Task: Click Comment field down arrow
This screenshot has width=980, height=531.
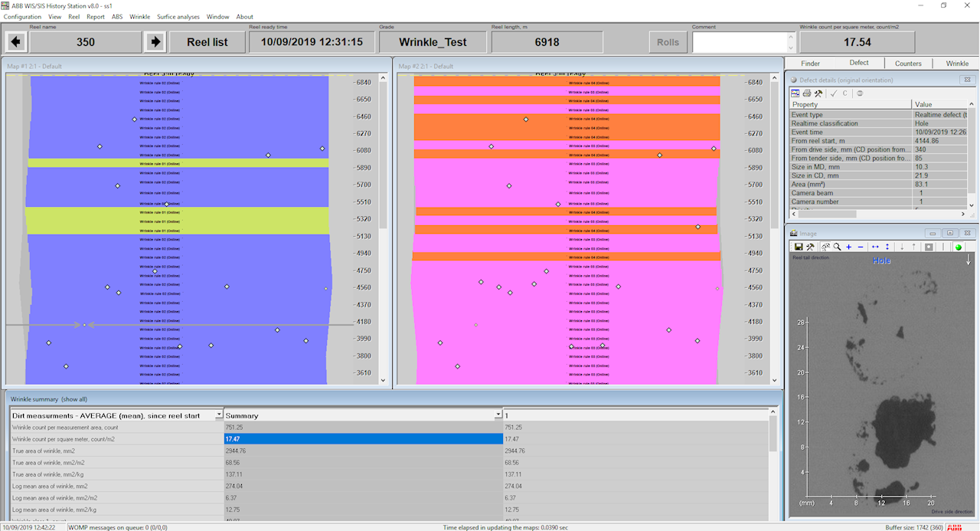Action: pyautogui.click(x=791, y=48)
